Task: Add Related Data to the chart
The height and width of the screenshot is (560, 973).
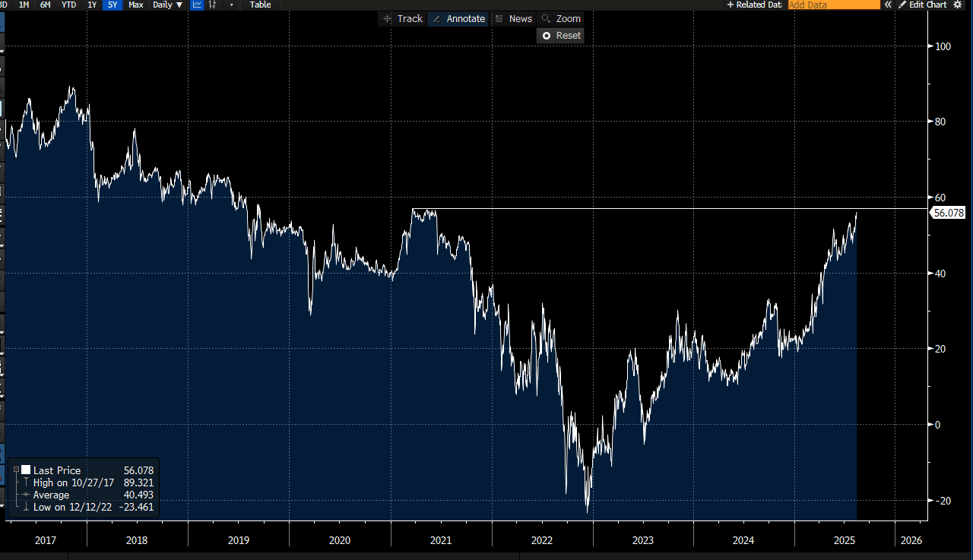Action: tap(754, 5)
